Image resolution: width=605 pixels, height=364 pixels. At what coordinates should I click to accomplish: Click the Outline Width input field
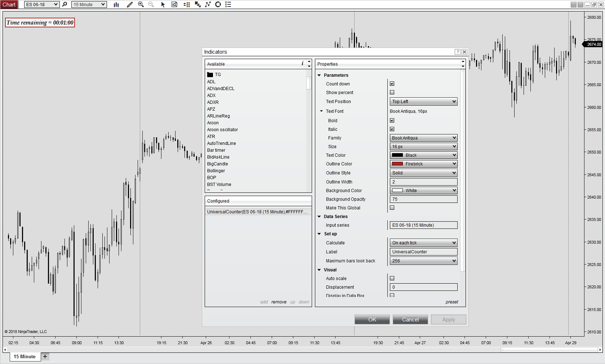(x=424, y=182)
